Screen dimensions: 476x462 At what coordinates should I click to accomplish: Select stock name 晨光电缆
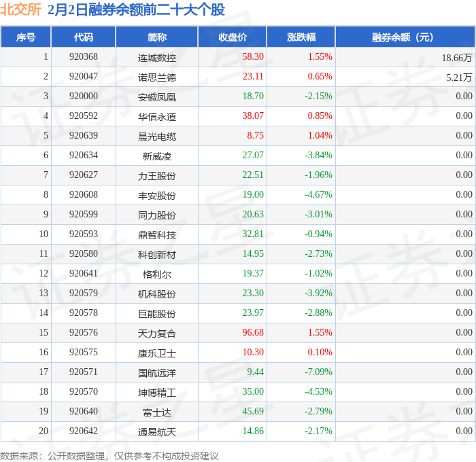click(156, 137)
